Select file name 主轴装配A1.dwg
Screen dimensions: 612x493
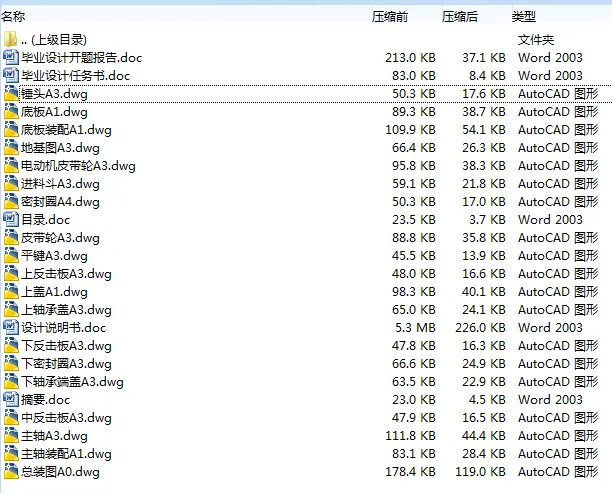point(66,454)
